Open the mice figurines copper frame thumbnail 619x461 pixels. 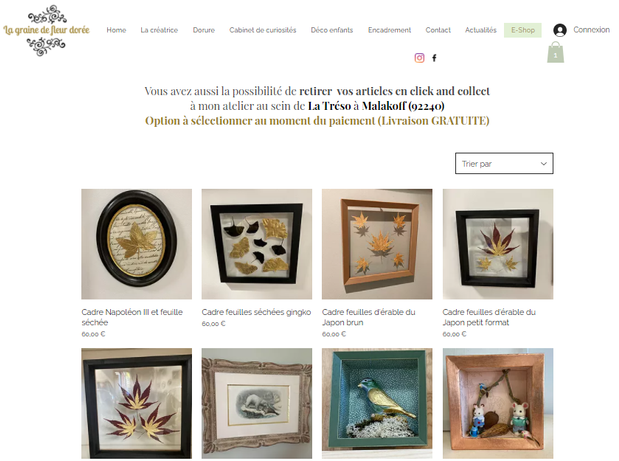(498, 403)
